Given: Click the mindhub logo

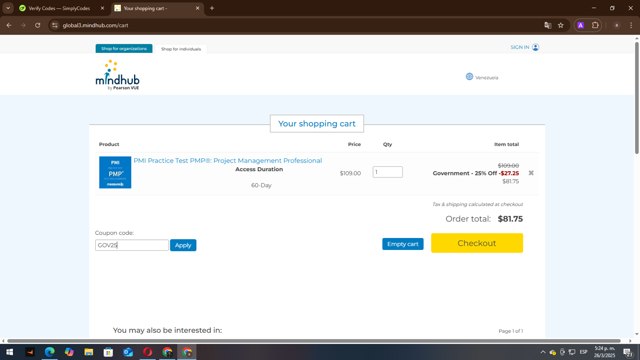Looking at the screenshot, I should point(118,75).
